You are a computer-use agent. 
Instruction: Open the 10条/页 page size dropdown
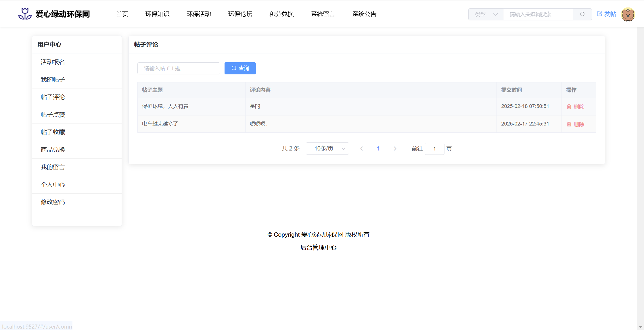click(327, 148)
